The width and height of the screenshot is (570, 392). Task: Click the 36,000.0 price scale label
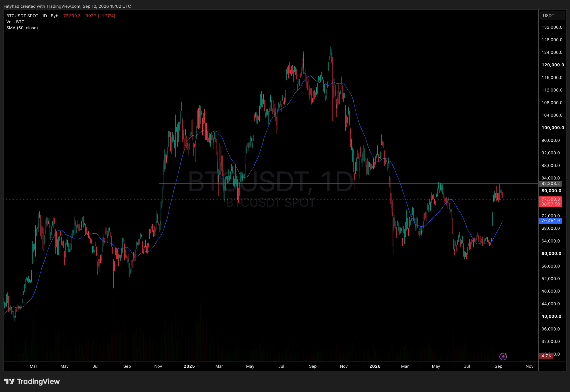tap(551, 329)
